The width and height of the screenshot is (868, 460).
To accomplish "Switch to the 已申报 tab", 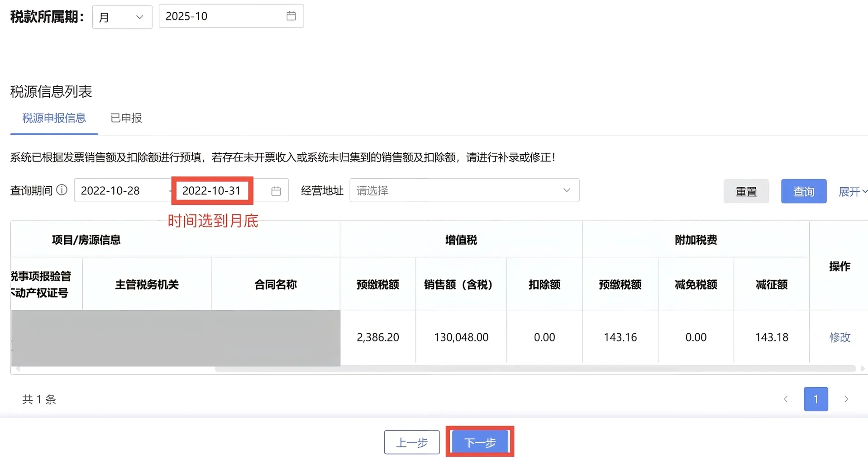I will tap(126, 118).
